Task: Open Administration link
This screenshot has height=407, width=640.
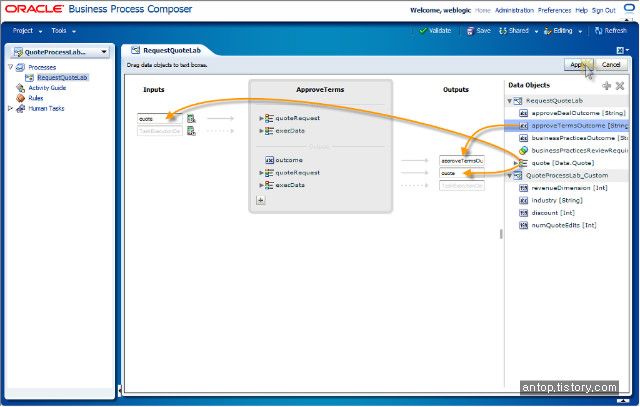Action: [x=514, y=10]
